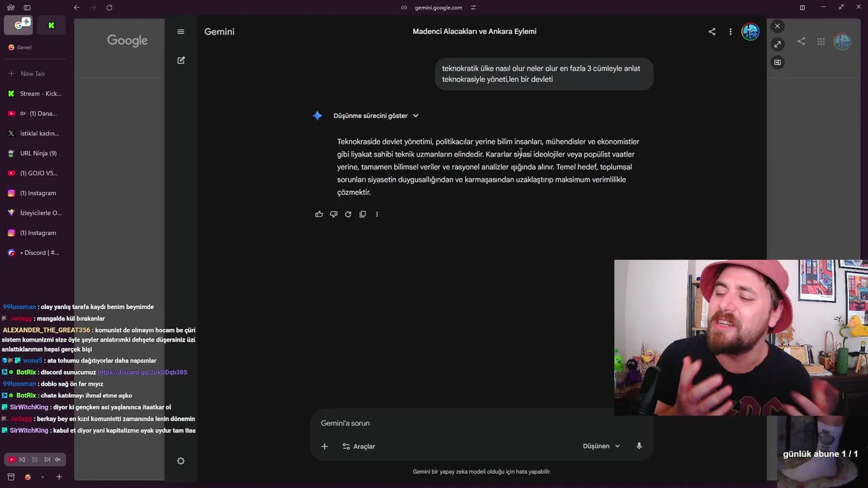Open Gemini settings gear in sidebar
Viewport: 868px width, 488px height.
tap(180, 461)
